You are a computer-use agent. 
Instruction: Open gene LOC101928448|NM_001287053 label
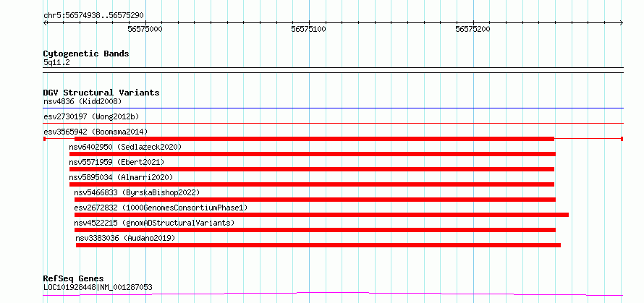[98, 287]
